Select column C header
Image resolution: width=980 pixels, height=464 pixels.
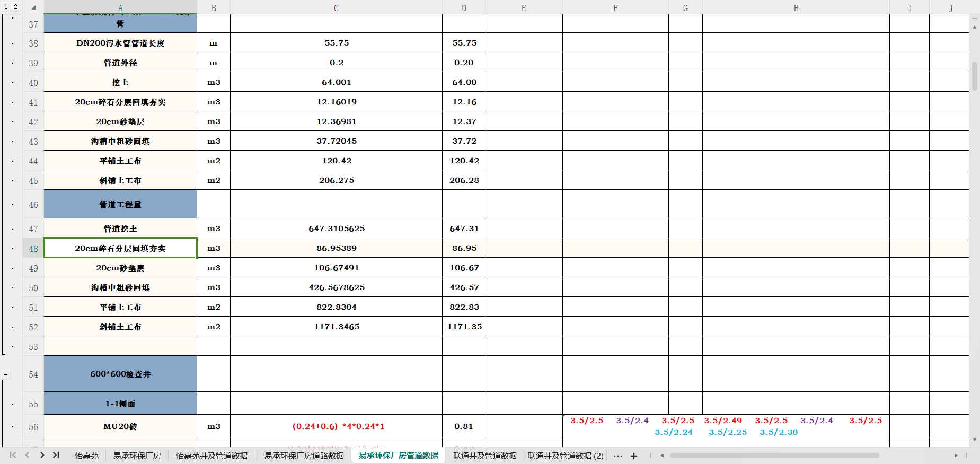(x=336, y=7)
